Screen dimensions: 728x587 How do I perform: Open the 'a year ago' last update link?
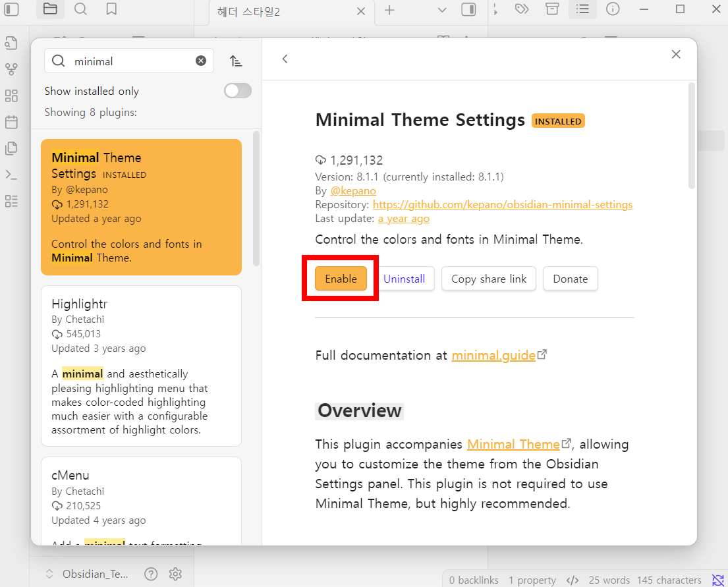coord(404,219)
